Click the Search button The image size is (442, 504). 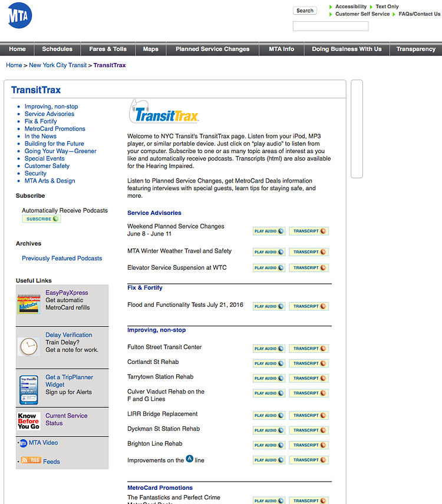coord(305,11)
